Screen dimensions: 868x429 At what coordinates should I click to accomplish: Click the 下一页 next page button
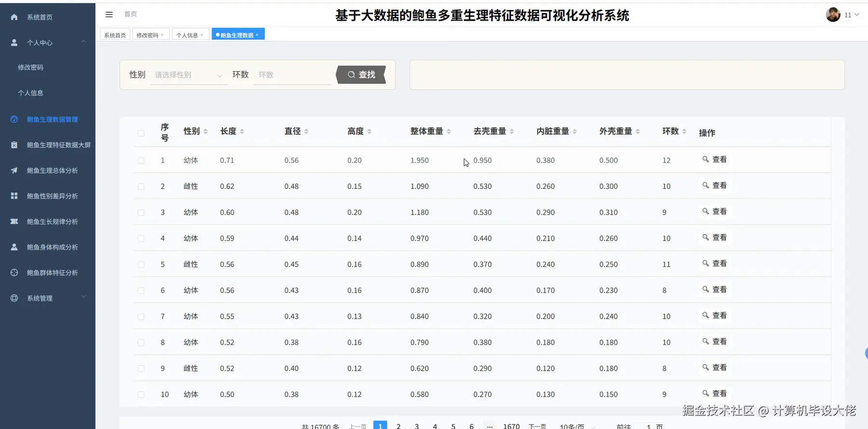[537, 426]
